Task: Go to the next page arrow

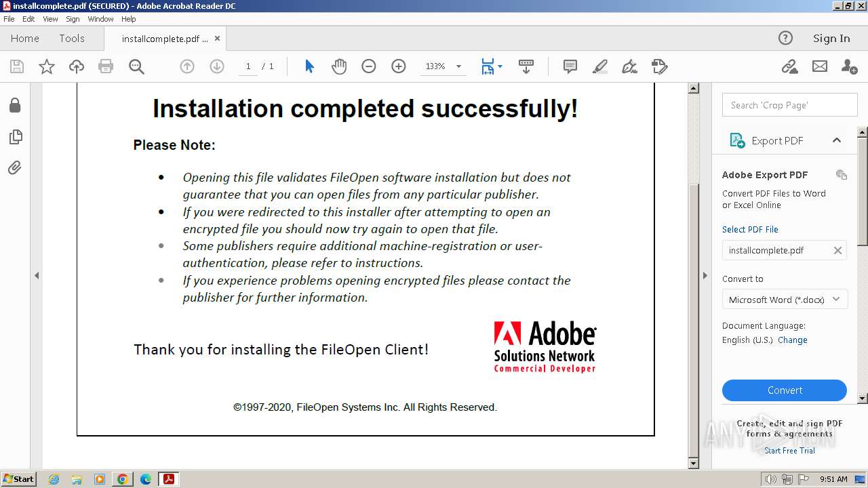Action: point(217,66)
